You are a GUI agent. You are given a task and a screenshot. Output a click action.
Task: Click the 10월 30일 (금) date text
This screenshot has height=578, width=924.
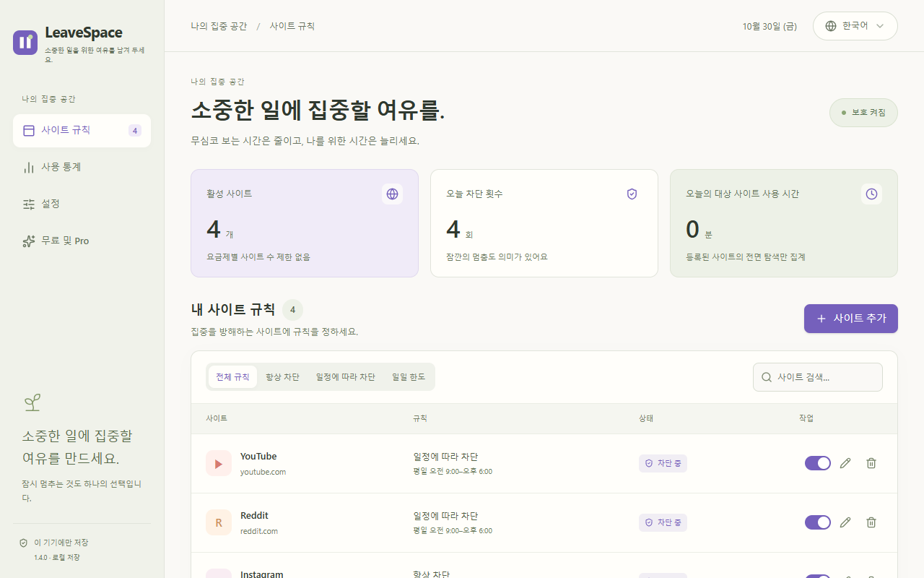770,26
